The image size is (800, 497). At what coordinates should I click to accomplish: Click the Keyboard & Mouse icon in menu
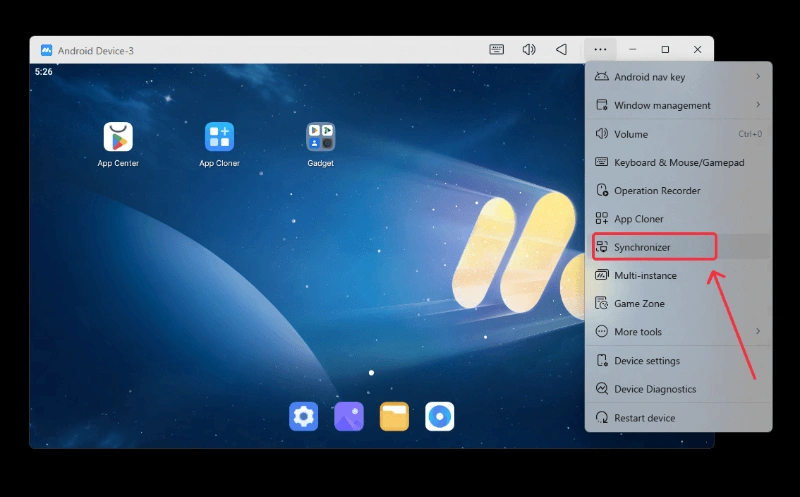(602, 162)
